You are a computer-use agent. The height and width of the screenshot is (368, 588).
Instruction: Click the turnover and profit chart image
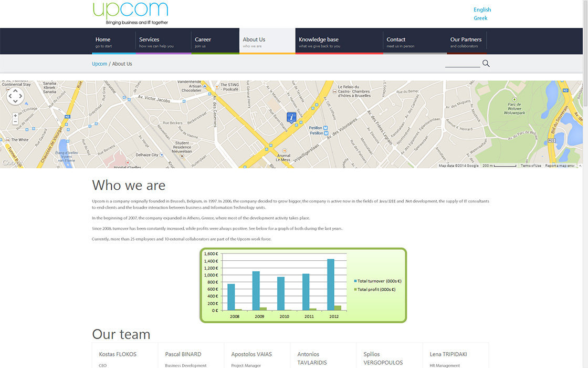(303, 285)
